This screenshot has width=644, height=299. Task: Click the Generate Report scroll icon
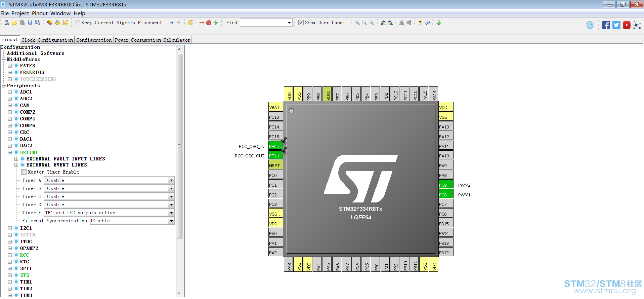click(x=65, y=23)
